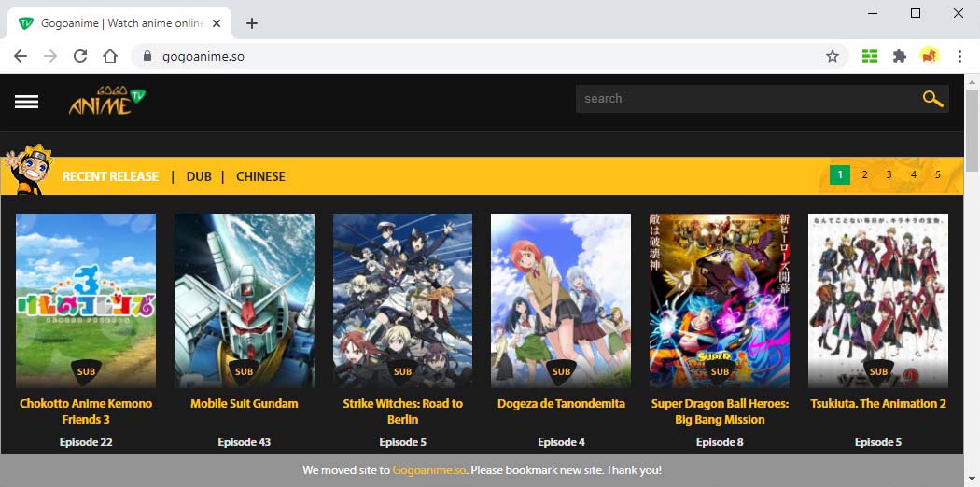Click the profile avatar icon
Viewport: 980px width, 487px height.
930,56
